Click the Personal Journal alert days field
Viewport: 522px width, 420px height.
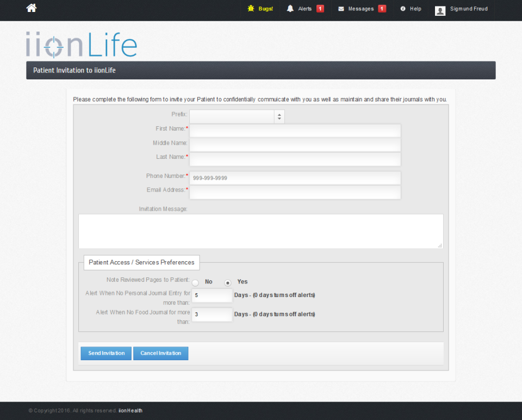click(212, 295)
